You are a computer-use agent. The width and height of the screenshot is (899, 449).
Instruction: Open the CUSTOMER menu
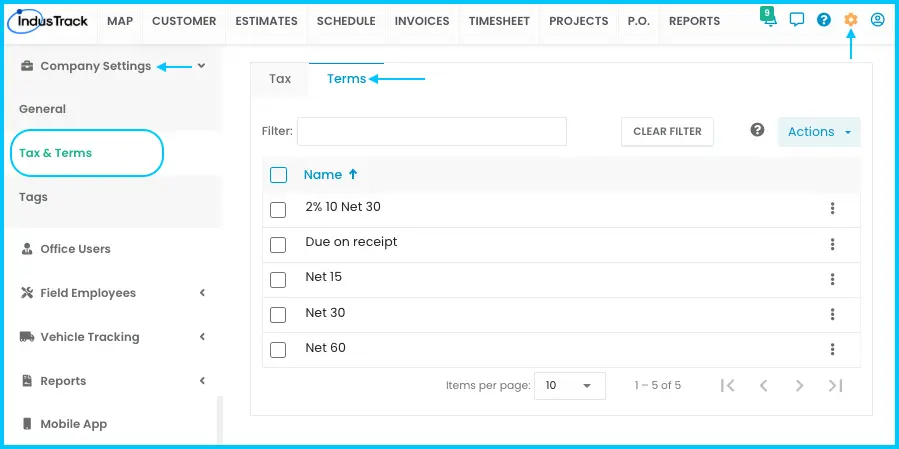(x=184, y=21)
